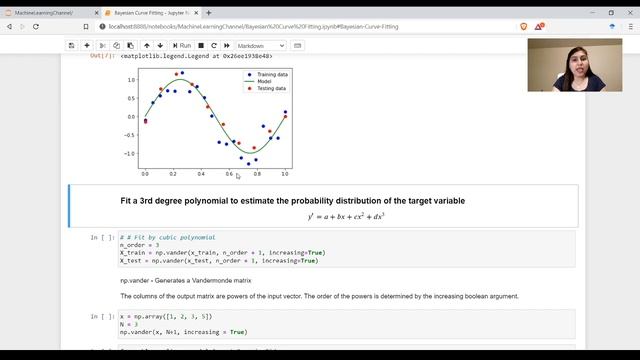Click the columns of the output matrix paragraph
640x360 pixels.
pyautogui.click(x=319, y=296)
